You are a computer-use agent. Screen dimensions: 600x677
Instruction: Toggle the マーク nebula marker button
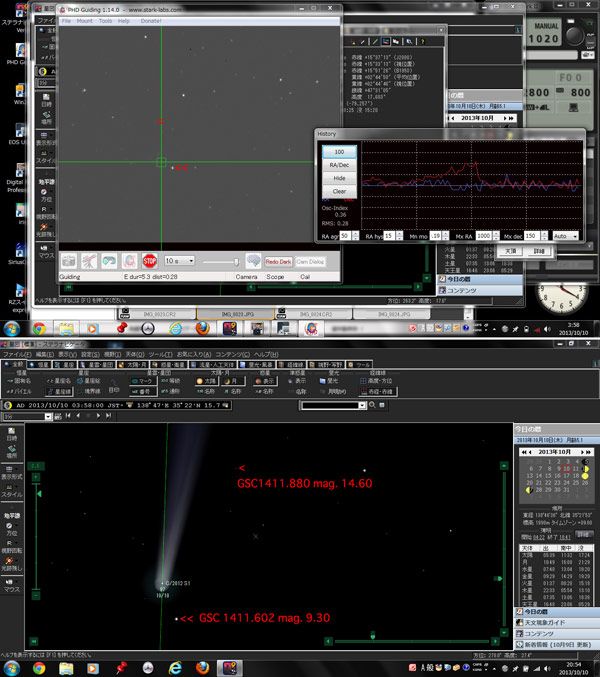[142, 381]
